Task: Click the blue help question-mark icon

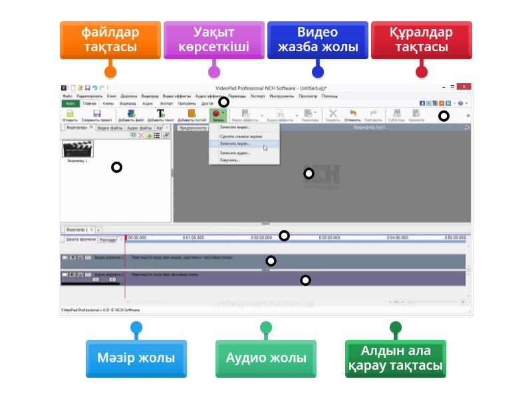Action: coord(460,103)
